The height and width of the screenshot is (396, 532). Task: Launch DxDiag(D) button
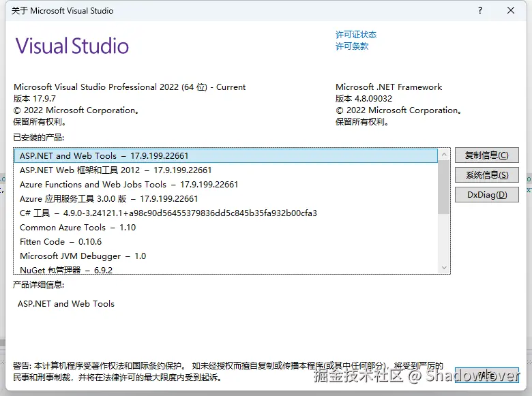pos(486,195)
